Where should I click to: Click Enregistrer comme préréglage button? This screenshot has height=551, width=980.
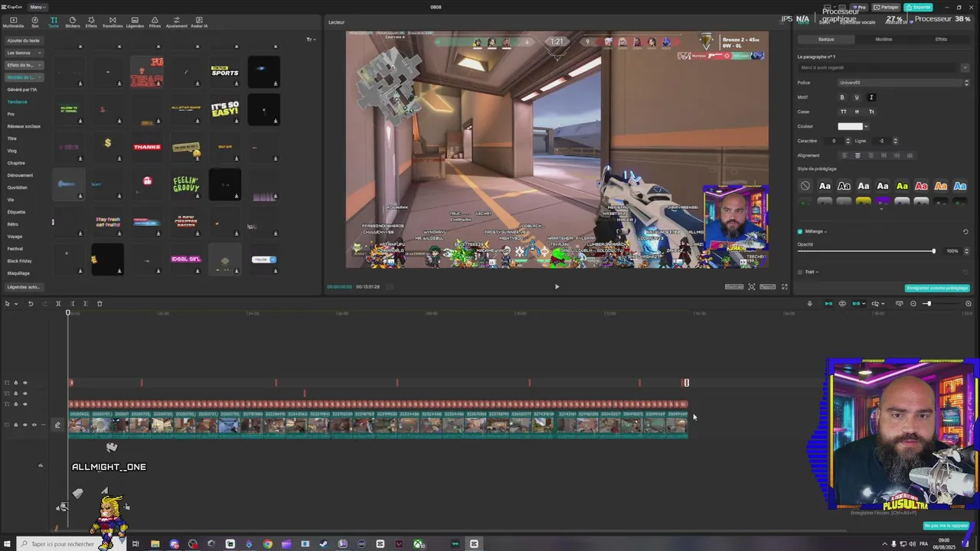click(x=937, y=289)
